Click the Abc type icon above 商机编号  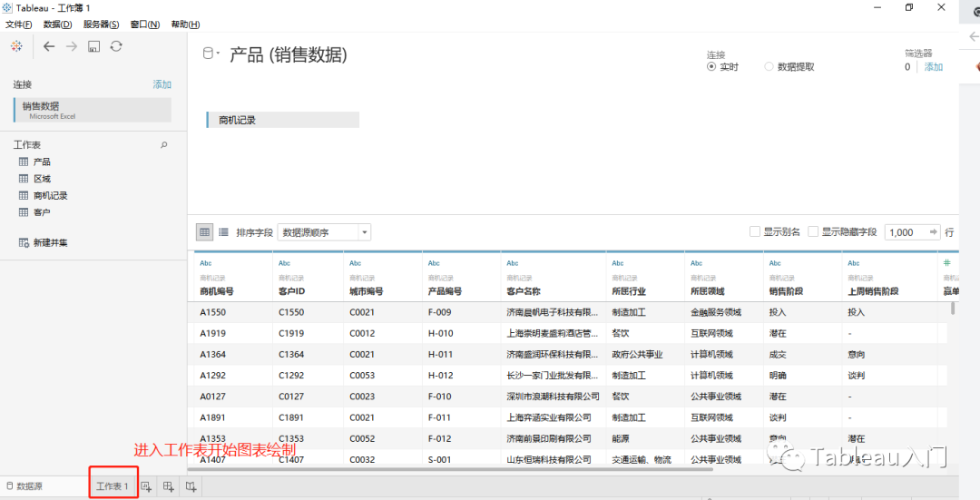[206, 263]
